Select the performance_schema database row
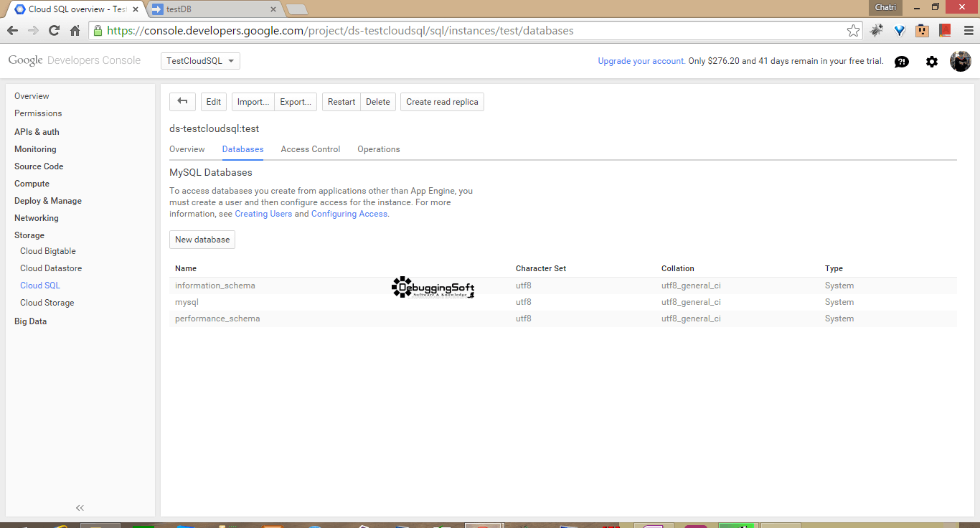The height and width of the screenshot is (528, 980). pyautogui.click(x=563, y=319)
